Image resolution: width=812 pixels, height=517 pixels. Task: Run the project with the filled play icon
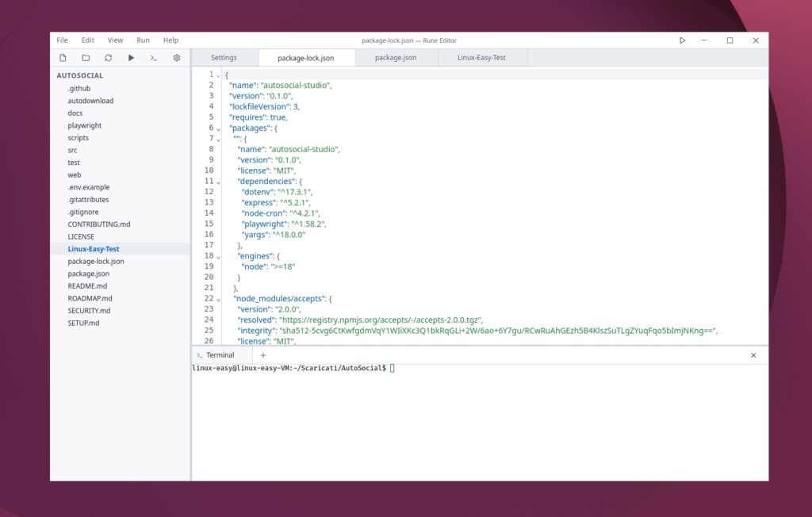(x=131, y=58)
